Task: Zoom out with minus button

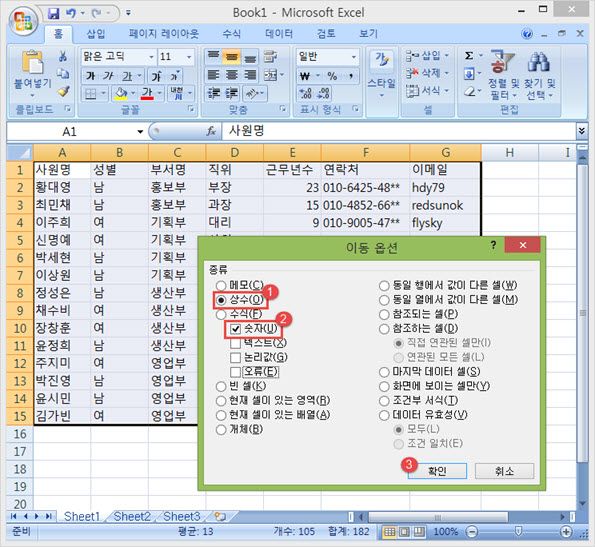Action: 471,532
